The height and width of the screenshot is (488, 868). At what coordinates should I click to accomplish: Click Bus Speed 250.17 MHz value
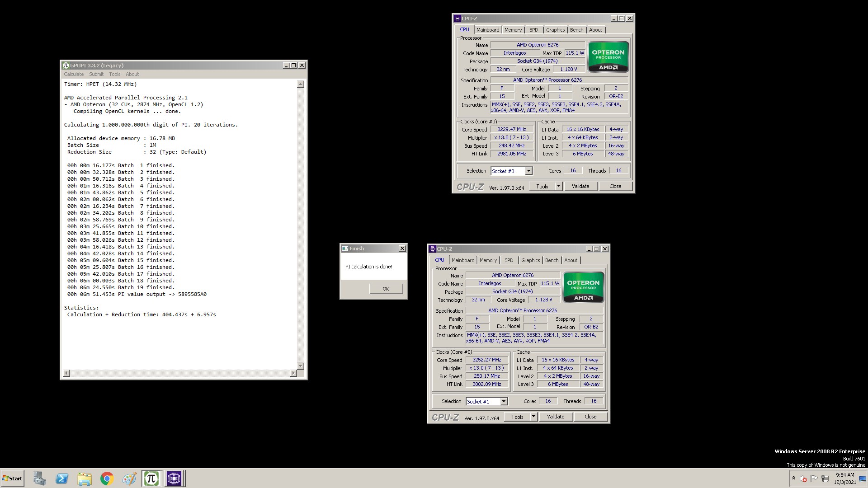pyautogui.click(x=487, y=376)
